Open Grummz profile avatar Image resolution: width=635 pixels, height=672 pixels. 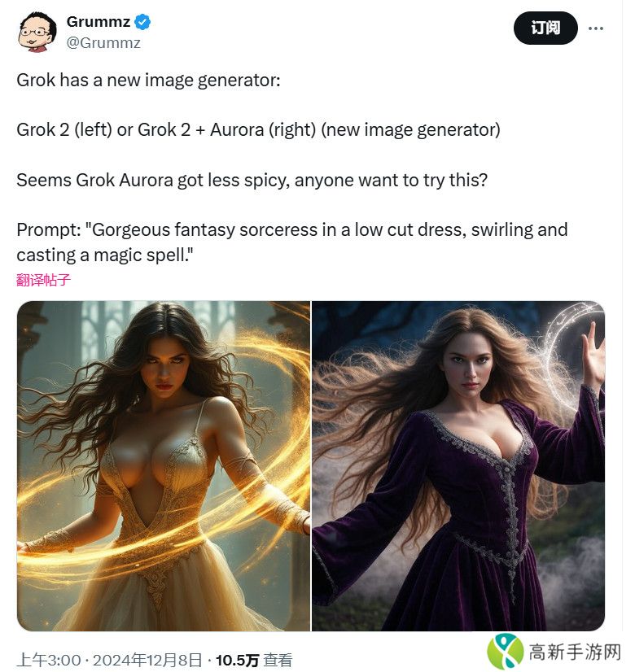(37, 33)
